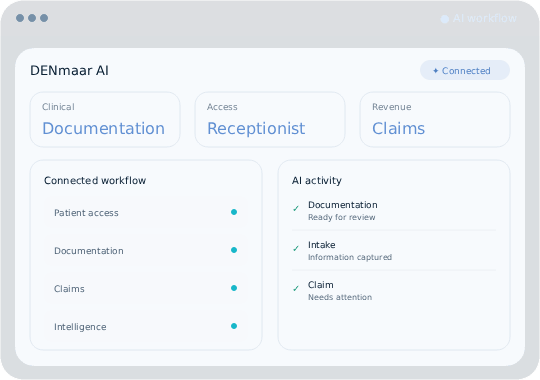The height and width of the screenshot is (380, 540).
Task: Click the first window control dot
Action: (20, 18)
